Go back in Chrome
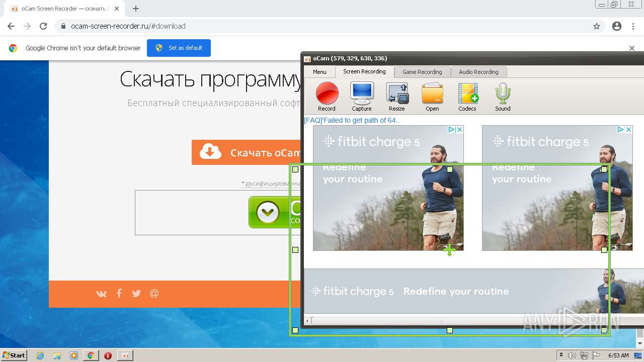 tap(11, 26)
